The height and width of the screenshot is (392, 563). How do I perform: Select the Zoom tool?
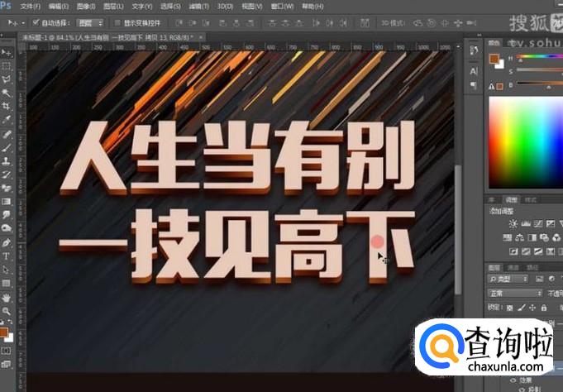tap(6, 311)
